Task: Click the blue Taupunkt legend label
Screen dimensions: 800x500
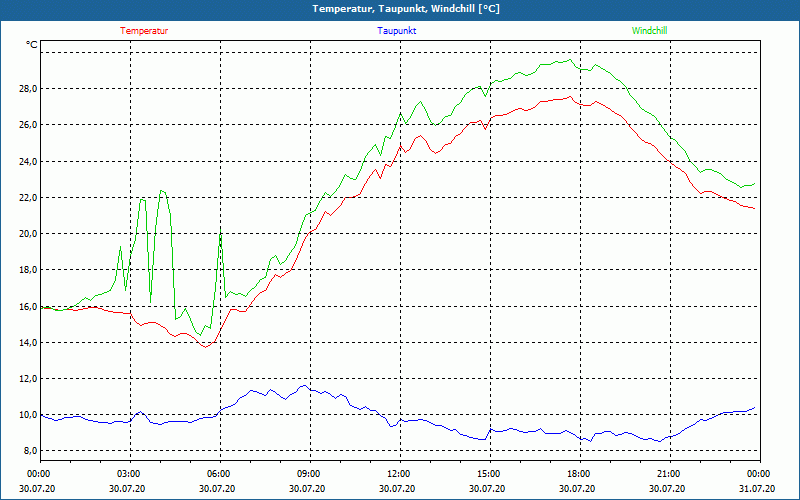Action: 396,31
